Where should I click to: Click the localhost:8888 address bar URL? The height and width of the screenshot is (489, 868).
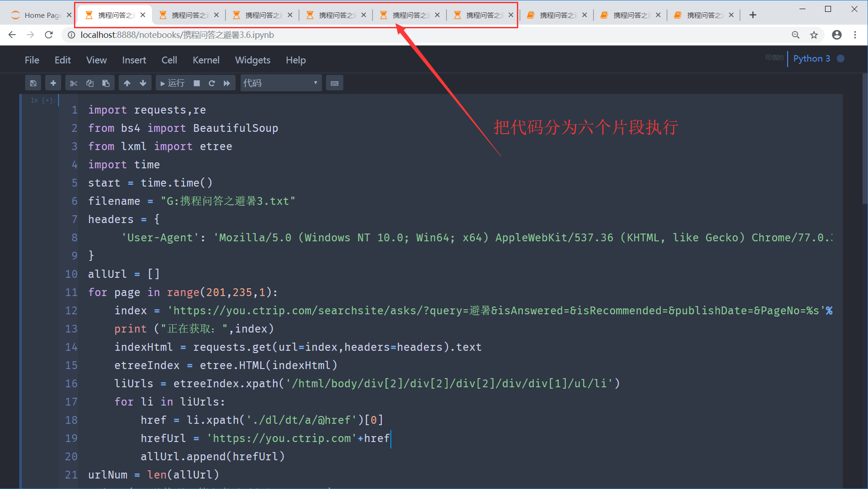[x=177, y=35]
